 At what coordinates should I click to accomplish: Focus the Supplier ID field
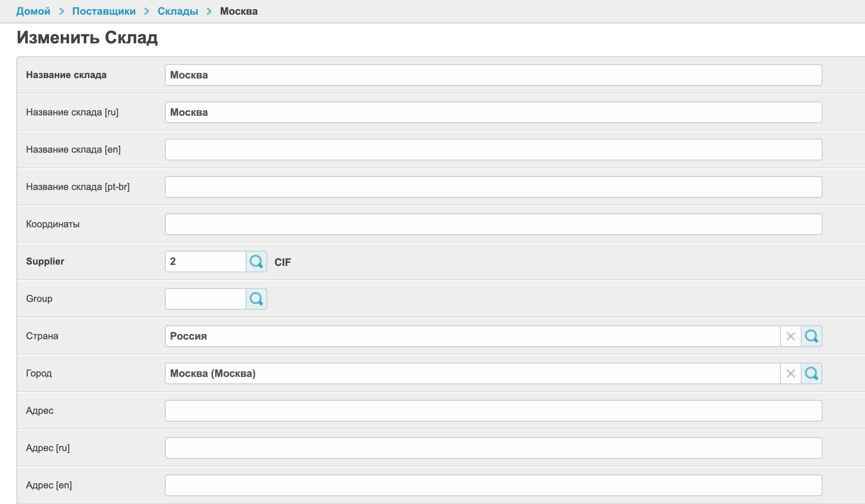coord(205,262)
